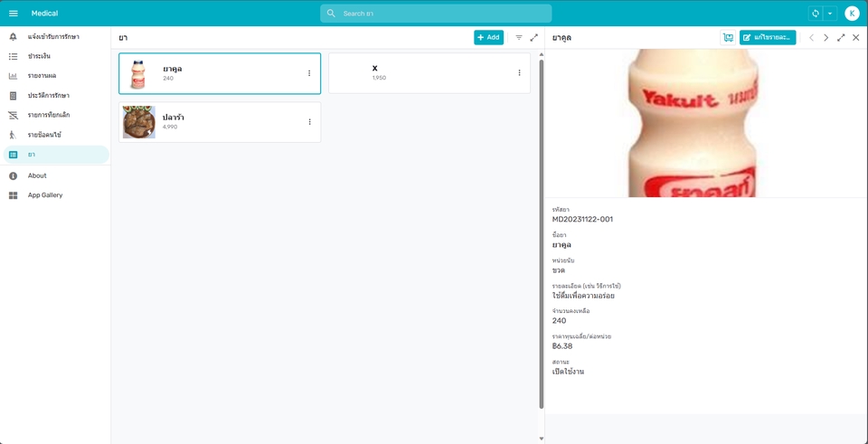This screenshot has height=444, width=868.
Task: Open the three-dot menu on X card
Action: 519,72
